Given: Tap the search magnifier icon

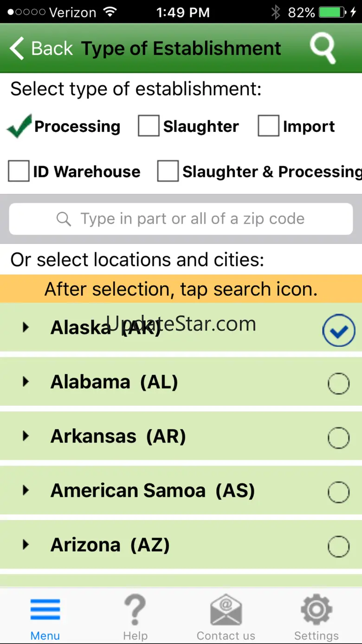Looking at the screenshot, I should click(323, 48).
